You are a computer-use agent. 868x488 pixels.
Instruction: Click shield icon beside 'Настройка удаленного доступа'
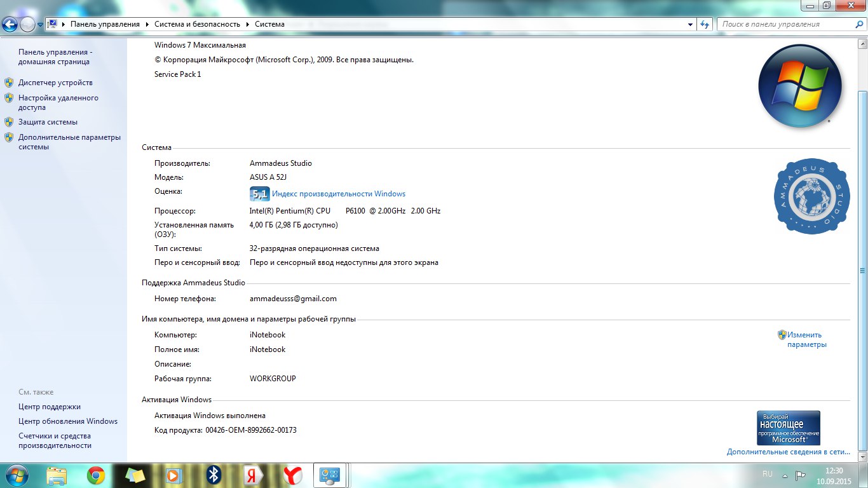[9, 98]
